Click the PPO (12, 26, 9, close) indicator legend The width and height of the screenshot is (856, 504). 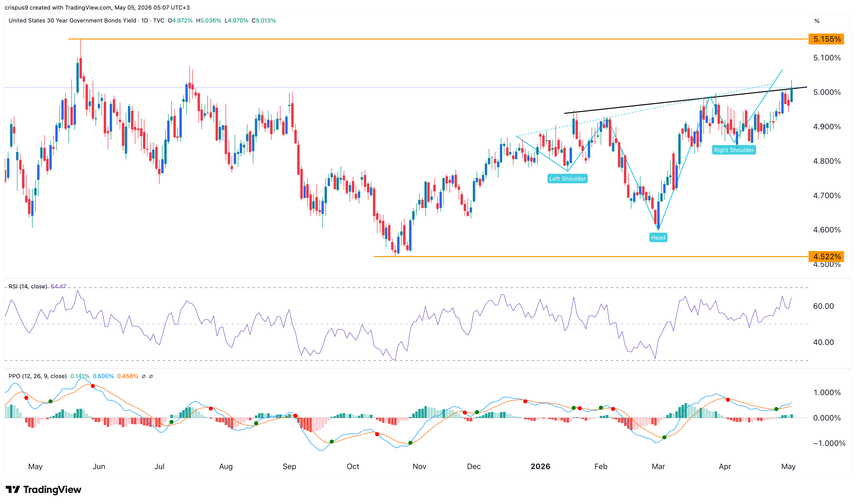[37, 376]
